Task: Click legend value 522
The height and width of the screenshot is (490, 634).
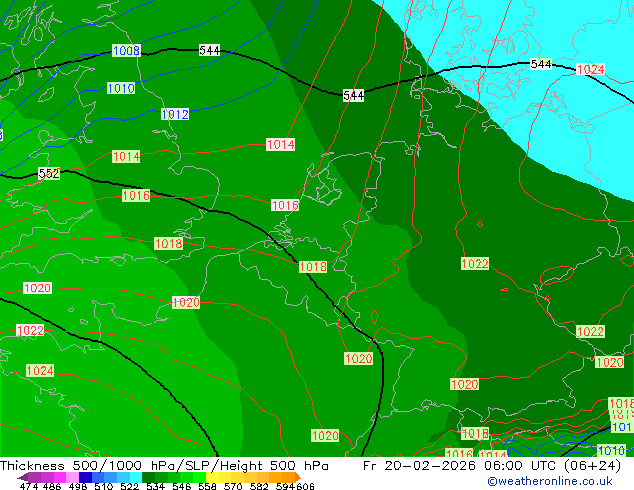Action: pos(129,486)
